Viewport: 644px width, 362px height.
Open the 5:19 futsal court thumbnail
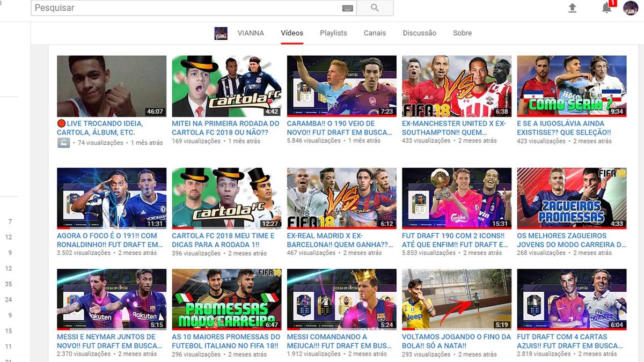pyautogui.click(x=457, y=299)
